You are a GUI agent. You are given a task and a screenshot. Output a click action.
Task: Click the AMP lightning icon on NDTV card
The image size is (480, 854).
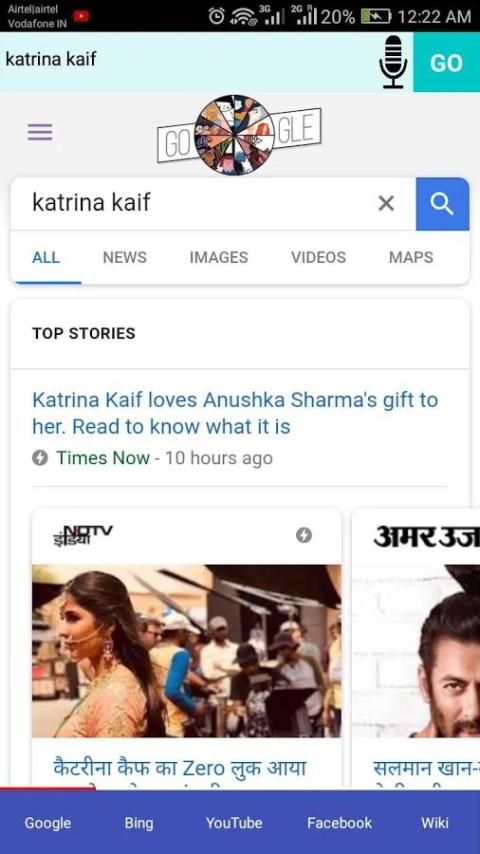coord(304,535)
